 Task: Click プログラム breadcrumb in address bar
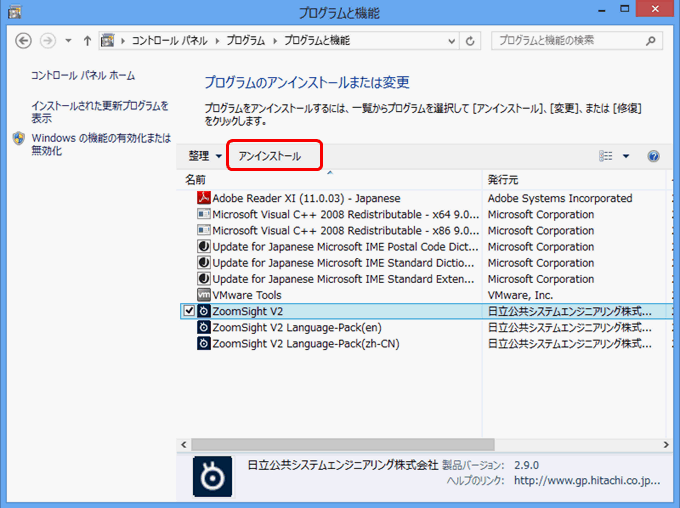[245, 41]
